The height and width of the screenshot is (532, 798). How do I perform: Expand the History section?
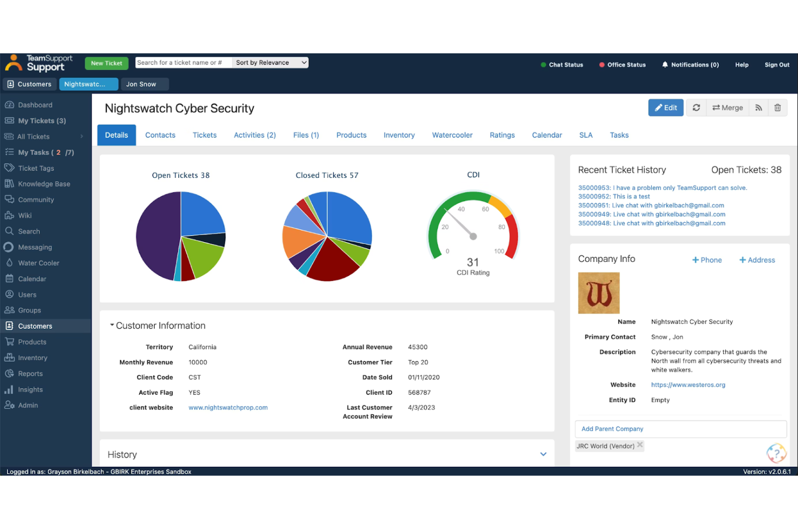pyautogui.click(x=543, y=454)
